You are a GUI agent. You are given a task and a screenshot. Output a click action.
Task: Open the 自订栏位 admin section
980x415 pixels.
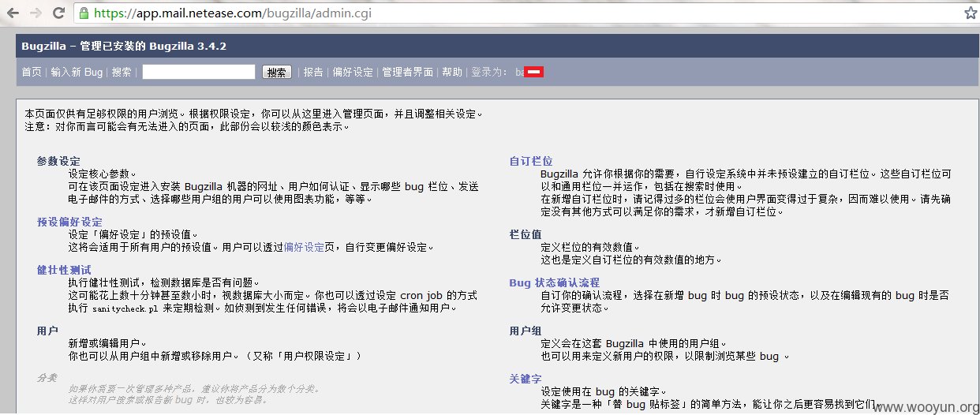click(531, 161)
